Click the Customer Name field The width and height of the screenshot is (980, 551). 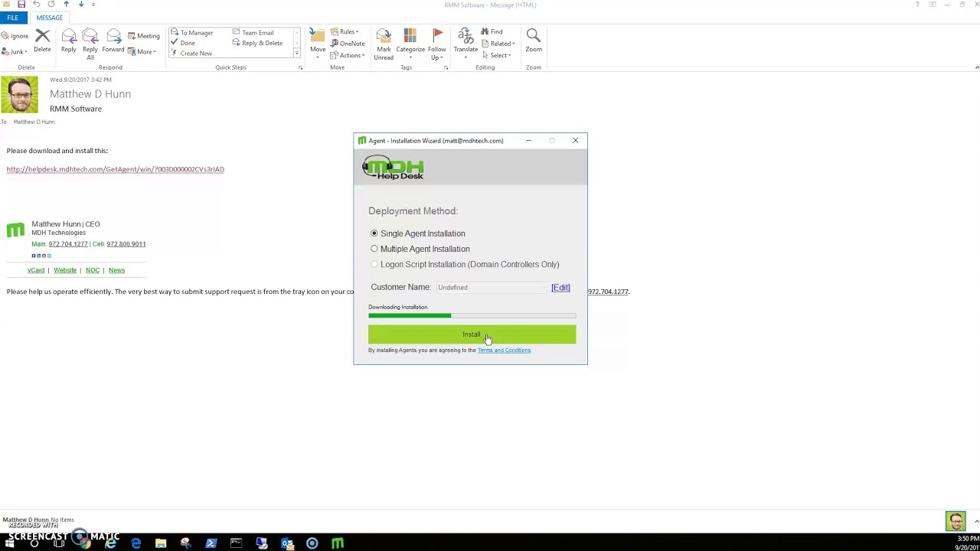pos(492,288)
